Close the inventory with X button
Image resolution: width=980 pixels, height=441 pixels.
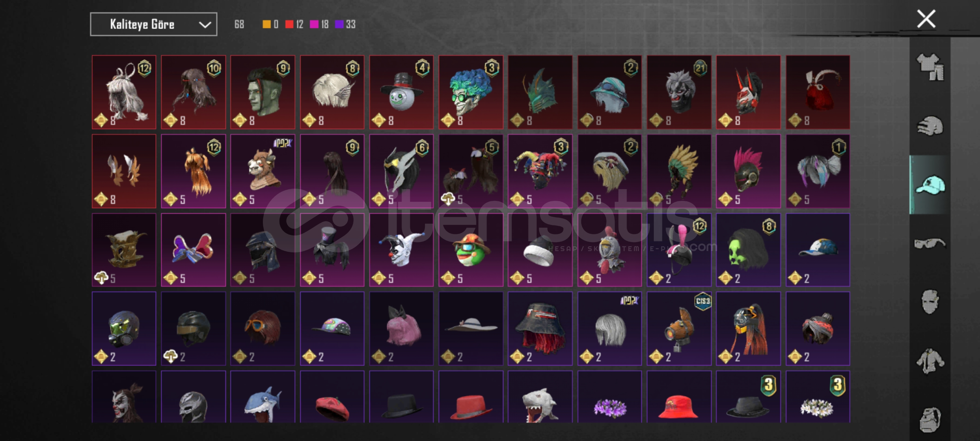(x=926, y=19)
